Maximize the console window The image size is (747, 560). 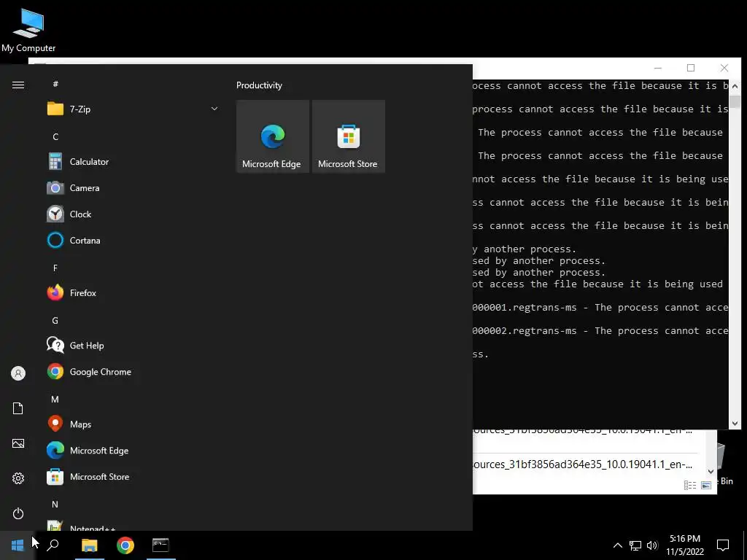[691, 68]
